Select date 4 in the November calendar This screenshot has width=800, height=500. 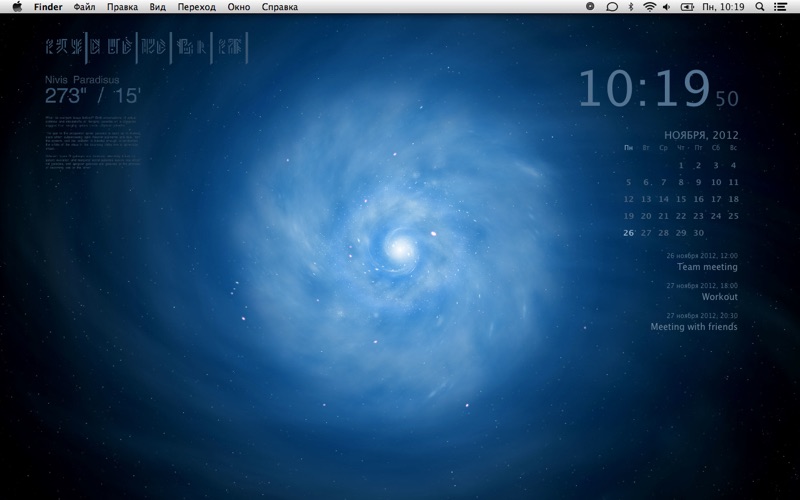[733, 165]
